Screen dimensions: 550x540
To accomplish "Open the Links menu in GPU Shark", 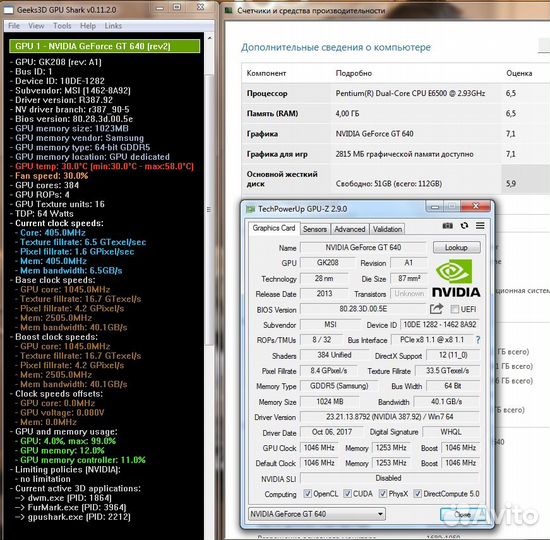I will (x=113, y=26).
